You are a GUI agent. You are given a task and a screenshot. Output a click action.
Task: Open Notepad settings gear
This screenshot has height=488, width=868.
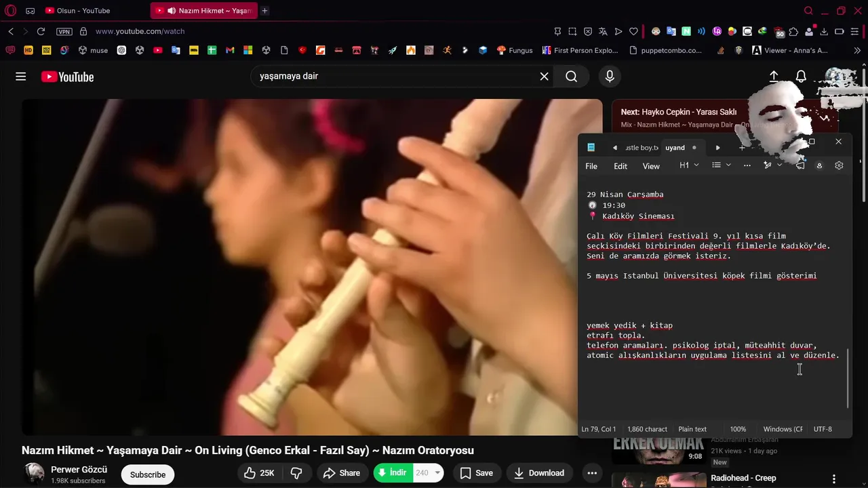point(839,165)
